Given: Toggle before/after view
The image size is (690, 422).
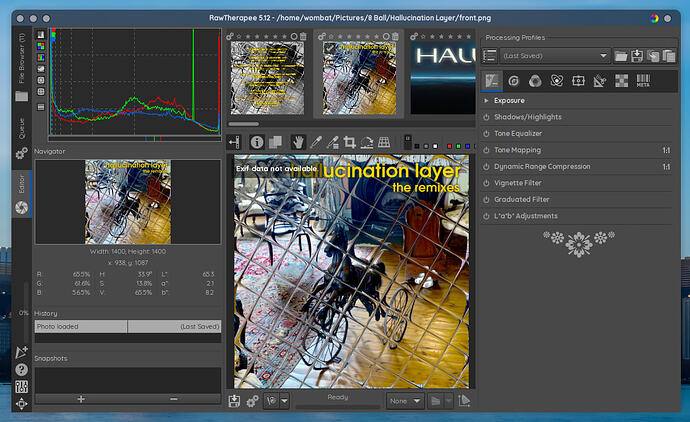Looking at the screenshot, I should click(275, 142).
